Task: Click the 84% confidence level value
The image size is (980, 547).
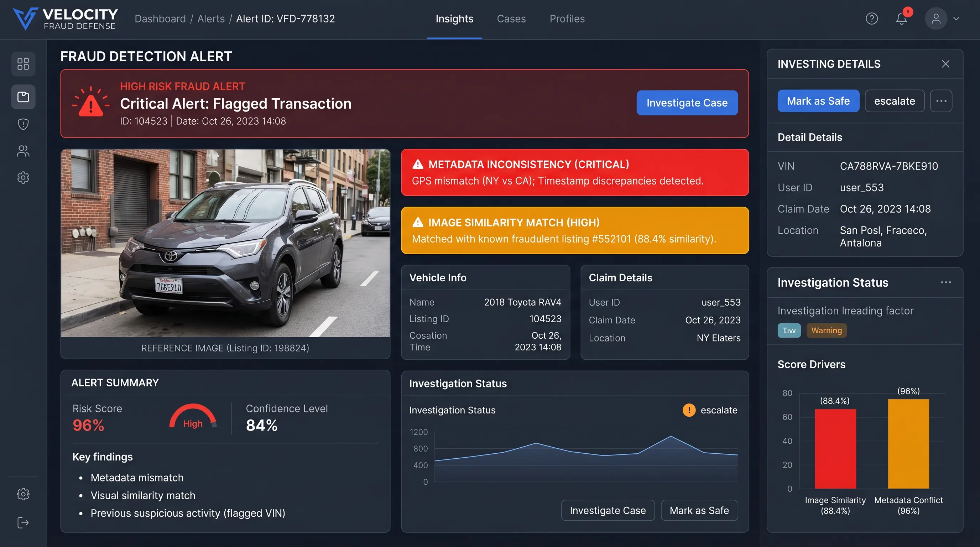Action: tap(262, 425)
